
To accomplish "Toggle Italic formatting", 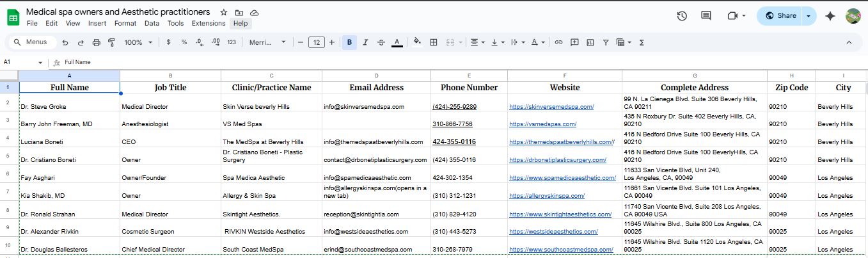I will point(365,42).
